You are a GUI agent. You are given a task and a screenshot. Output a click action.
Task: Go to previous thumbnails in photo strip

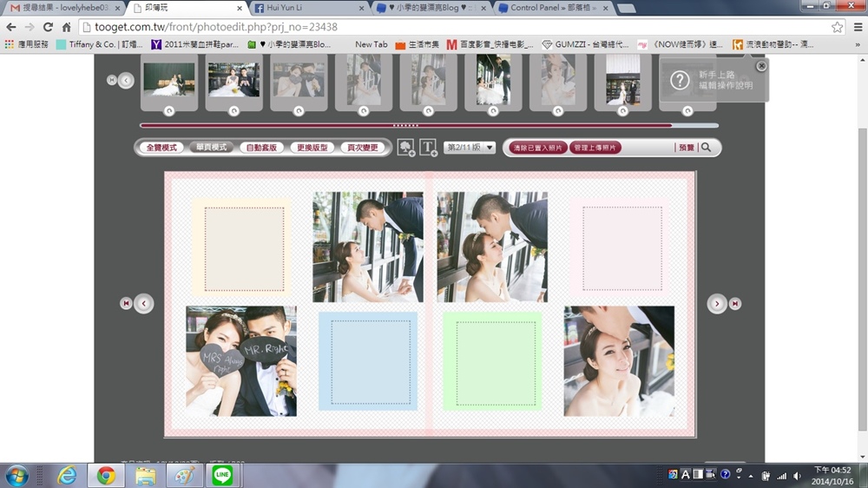[x=126, y=80]
